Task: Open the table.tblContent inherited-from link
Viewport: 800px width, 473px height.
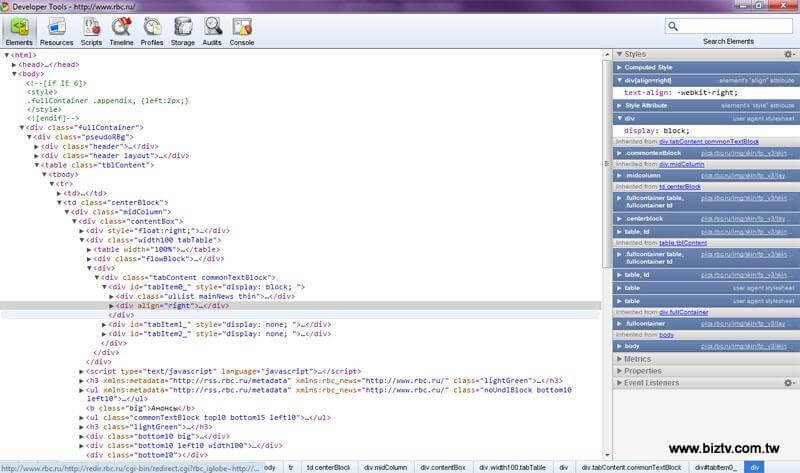Action: click(682, 243)
